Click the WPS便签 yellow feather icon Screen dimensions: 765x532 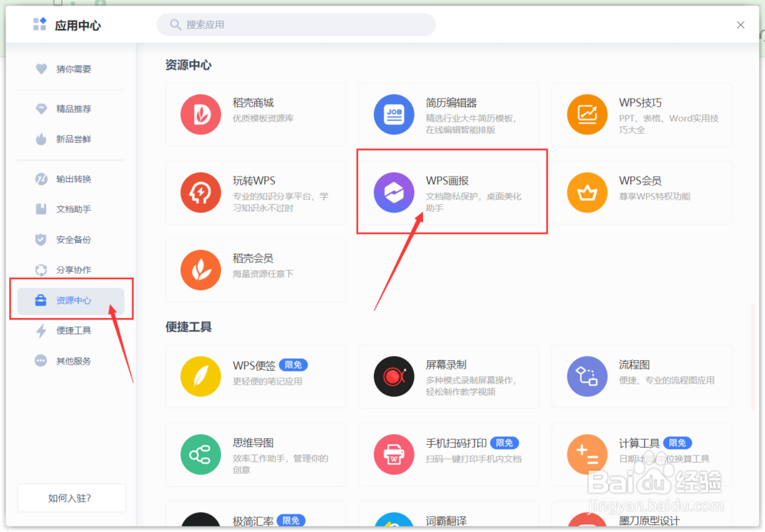(200, 376)
